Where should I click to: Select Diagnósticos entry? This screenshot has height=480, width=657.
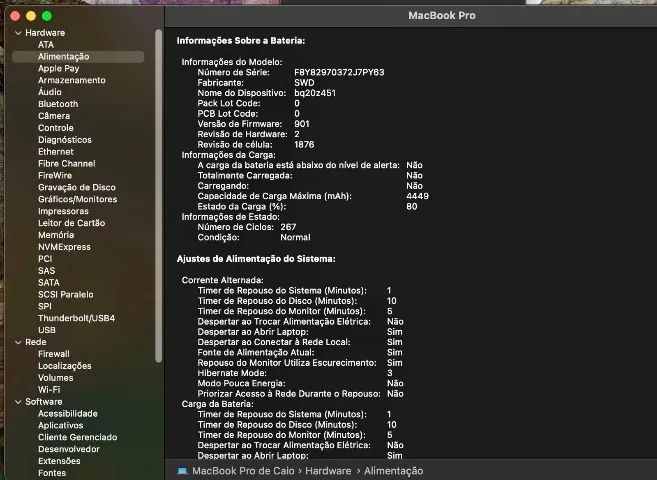coord(65,139)
